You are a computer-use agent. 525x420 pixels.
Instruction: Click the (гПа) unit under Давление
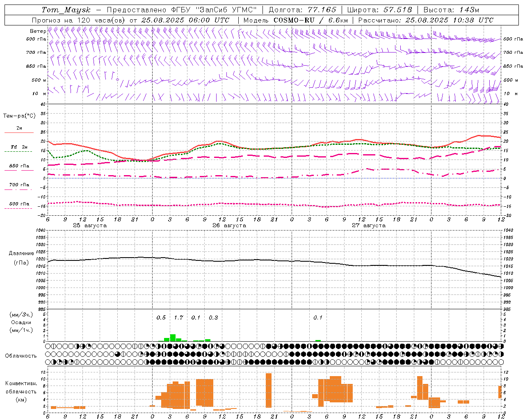pos(21,263)
